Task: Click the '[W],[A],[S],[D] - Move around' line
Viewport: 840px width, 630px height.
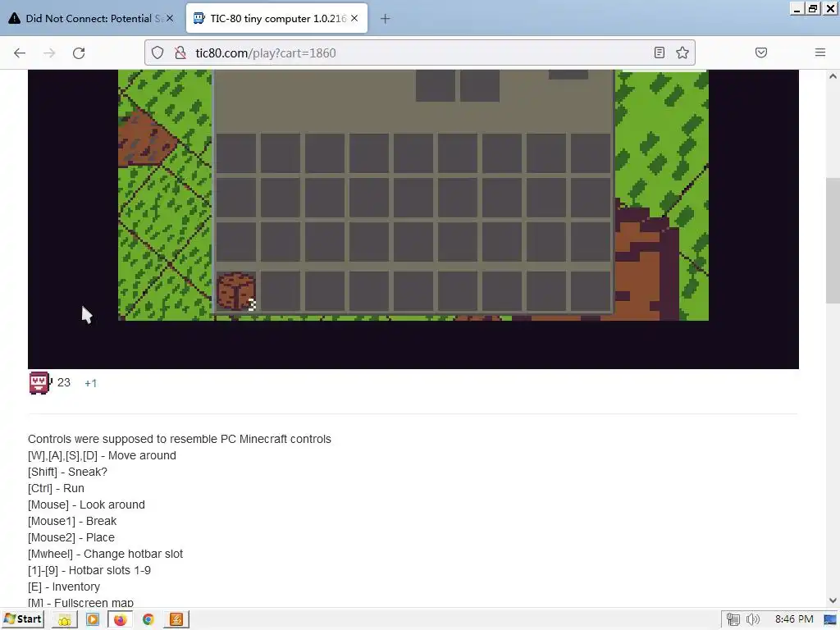Action: [102, 455]
